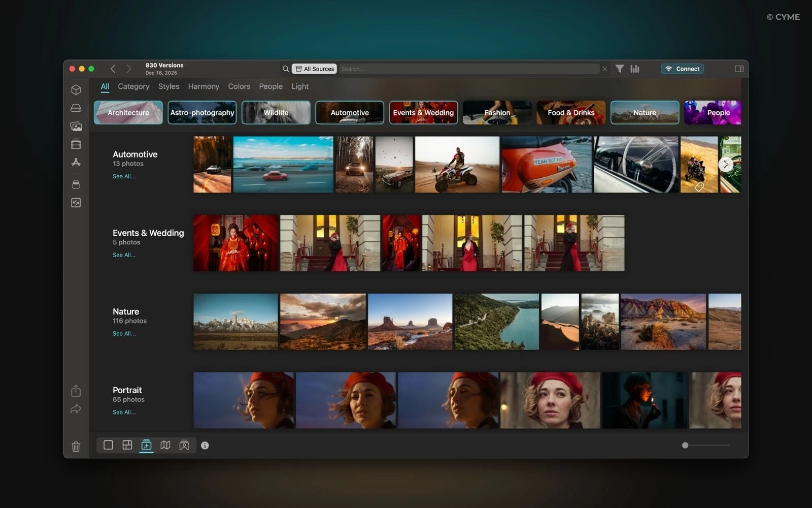Select the photo albums icon in sidebar

(76, 126)
